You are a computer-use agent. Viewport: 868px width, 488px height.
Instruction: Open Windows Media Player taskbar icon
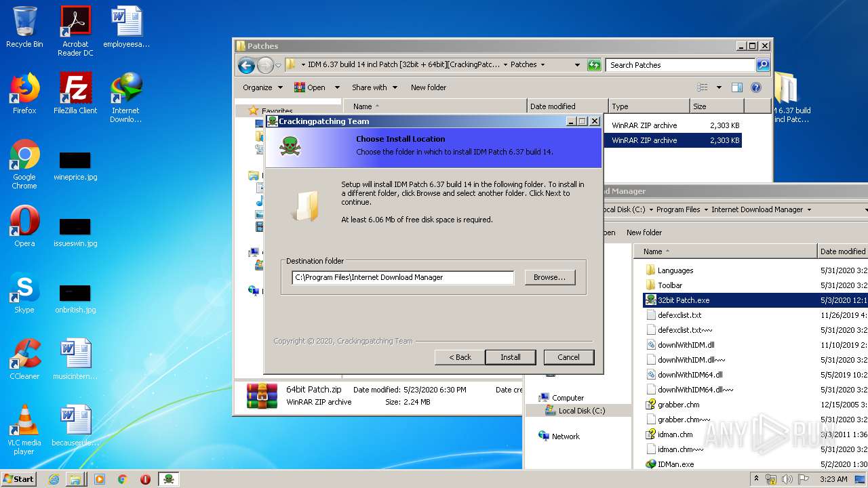click(x=100, y=479)
